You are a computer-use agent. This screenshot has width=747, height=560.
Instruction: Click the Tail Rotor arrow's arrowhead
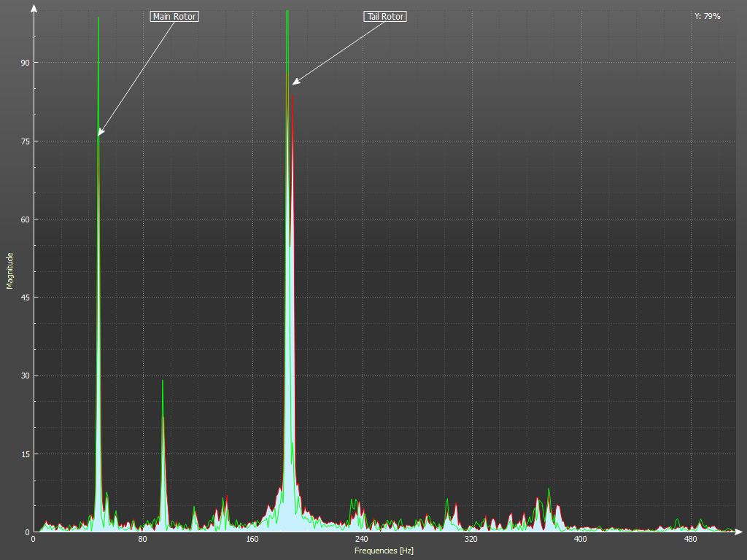click(x=295, y=82)
